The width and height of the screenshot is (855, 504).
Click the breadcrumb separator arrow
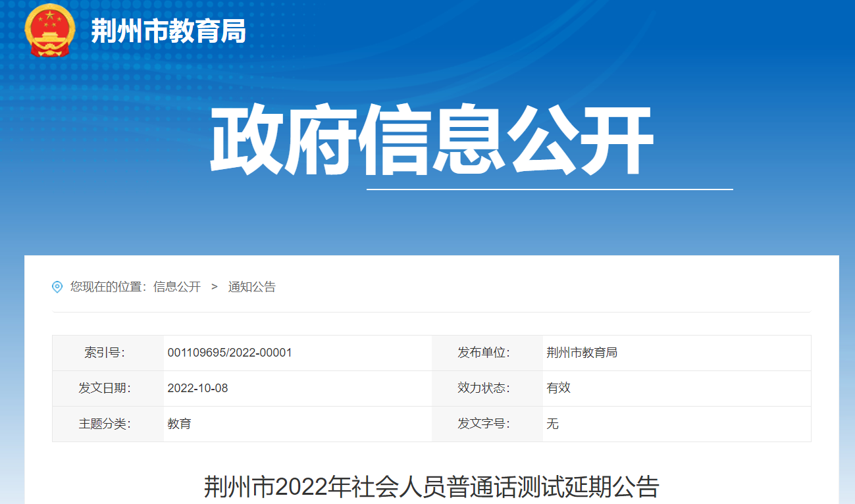point(214,287)
